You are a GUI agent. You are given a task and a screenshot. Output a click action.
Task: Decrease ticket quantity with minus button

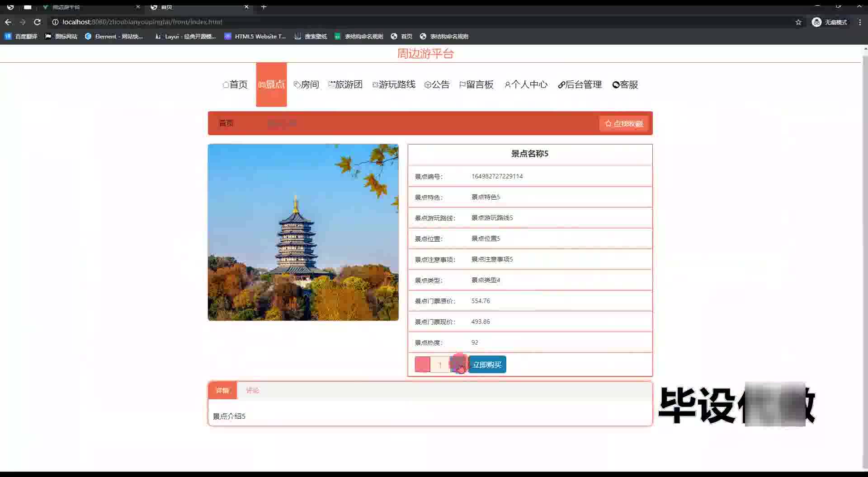[422, 365]
